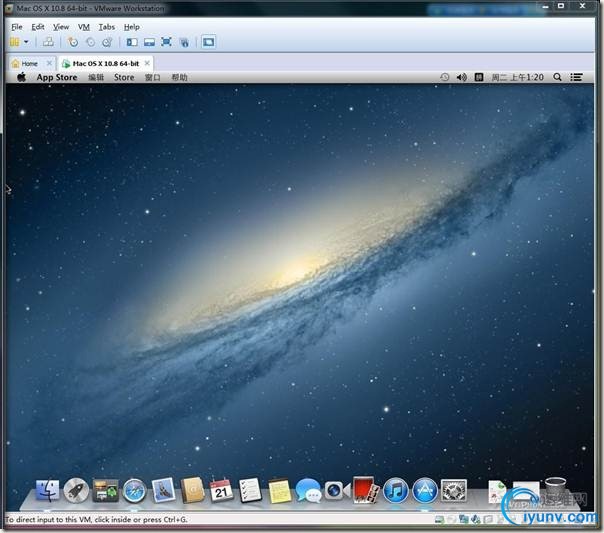Toggle the VMware library sidebar view
The height and width of the screenshot is (533, 604).
132,42
